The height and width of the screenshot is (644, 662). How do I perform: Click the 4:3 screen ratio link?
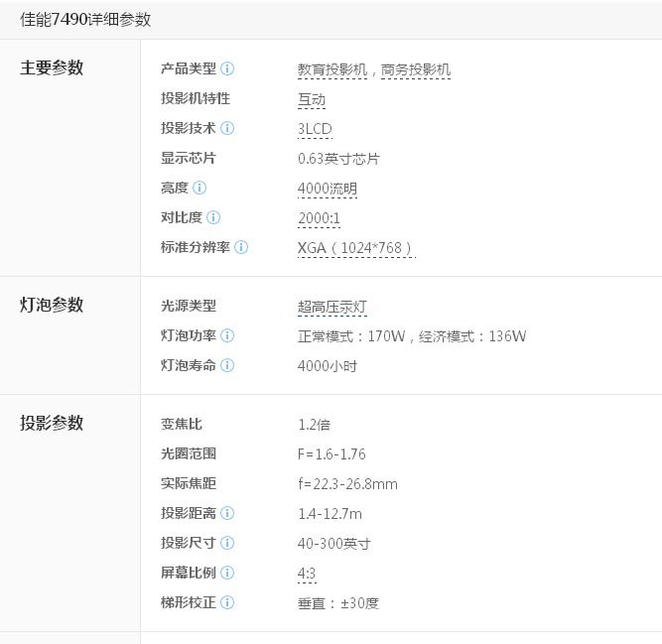[x=307, y=574]
